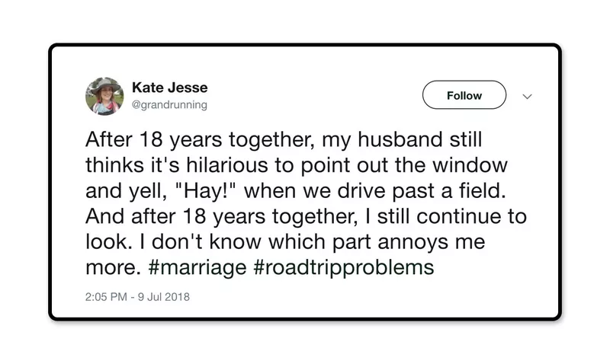Click the 2:05 PM timestamp
The width and height of the screenshot is (610, 364).
click(x=106, y=297)
